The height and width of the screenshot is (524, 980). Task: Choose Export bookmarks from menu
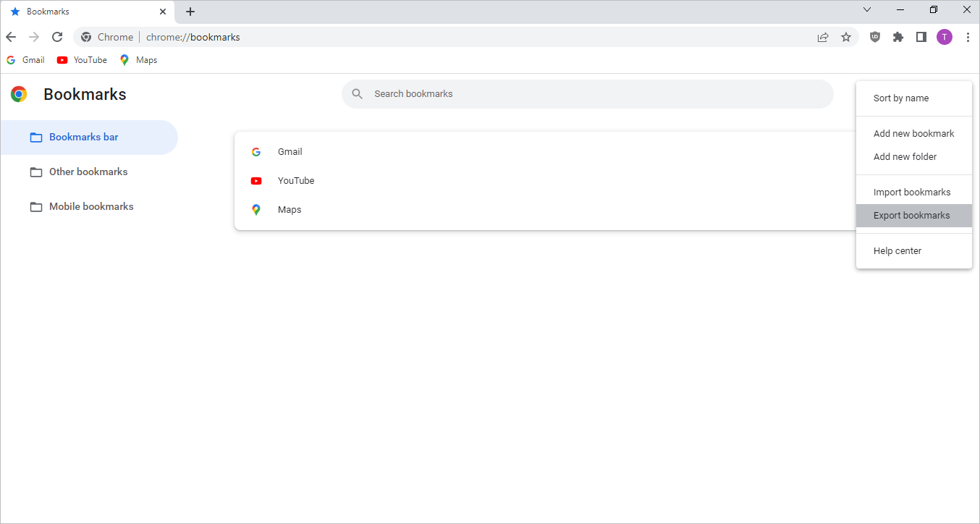click(x=911, y=216)
